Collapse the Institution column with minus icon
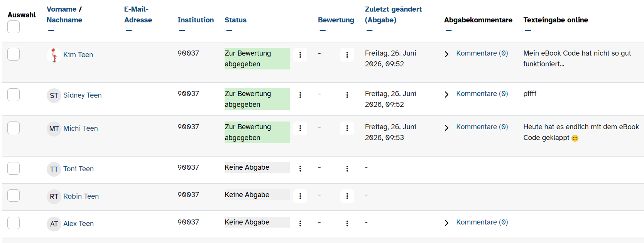 coord(182,30)
